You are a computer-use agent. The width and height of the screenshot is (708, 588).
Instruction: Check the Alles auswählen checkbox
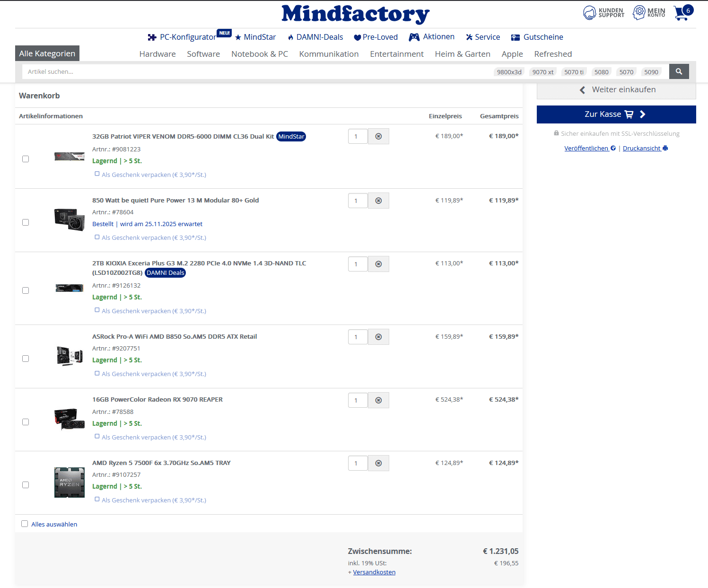coord(25,524)
